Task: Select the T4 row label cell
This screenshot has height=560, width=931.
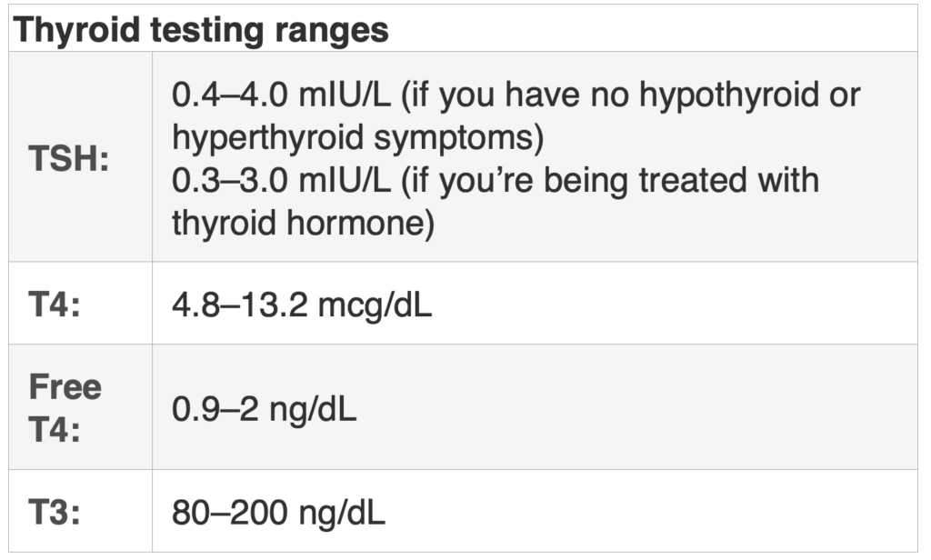Action: (55, 305)
